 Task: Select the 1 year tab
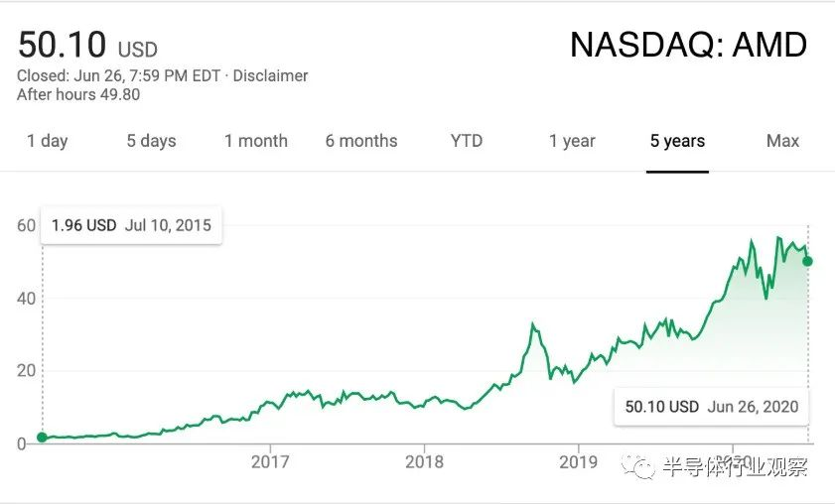point(572,141)
